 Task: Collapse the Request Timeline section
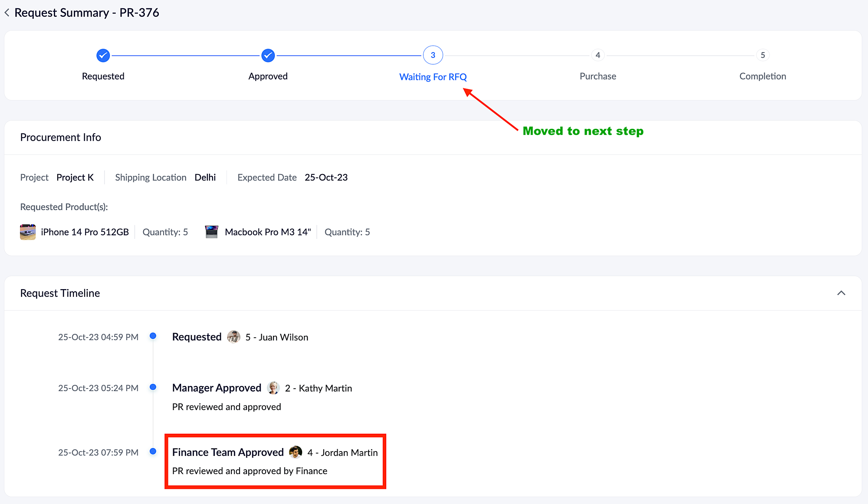(841, 293)
